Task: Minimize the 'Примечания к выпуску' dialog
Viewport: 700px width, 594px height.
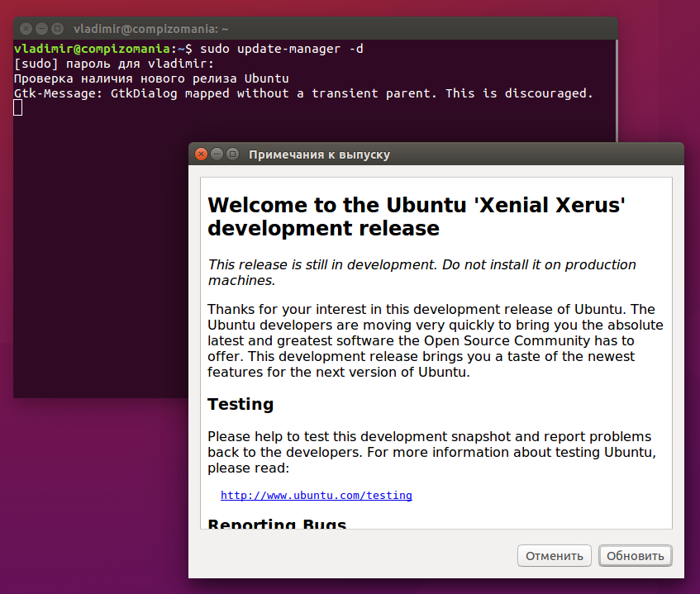Action: (x=217, y=154)
